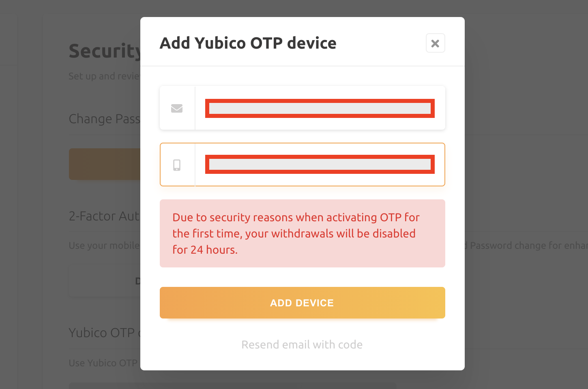Click the red security warning message box

coord(302,233)
